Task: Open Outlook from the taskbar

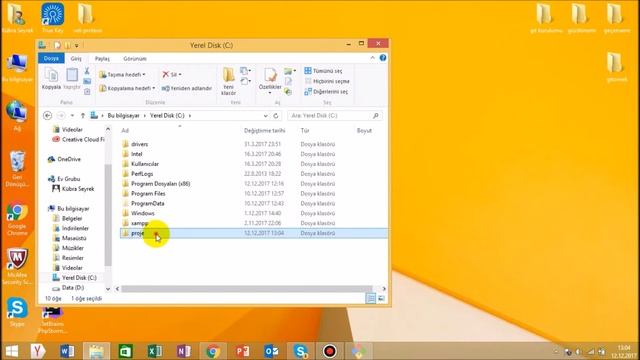Action: pyautogui.click(x=271, y=351)
